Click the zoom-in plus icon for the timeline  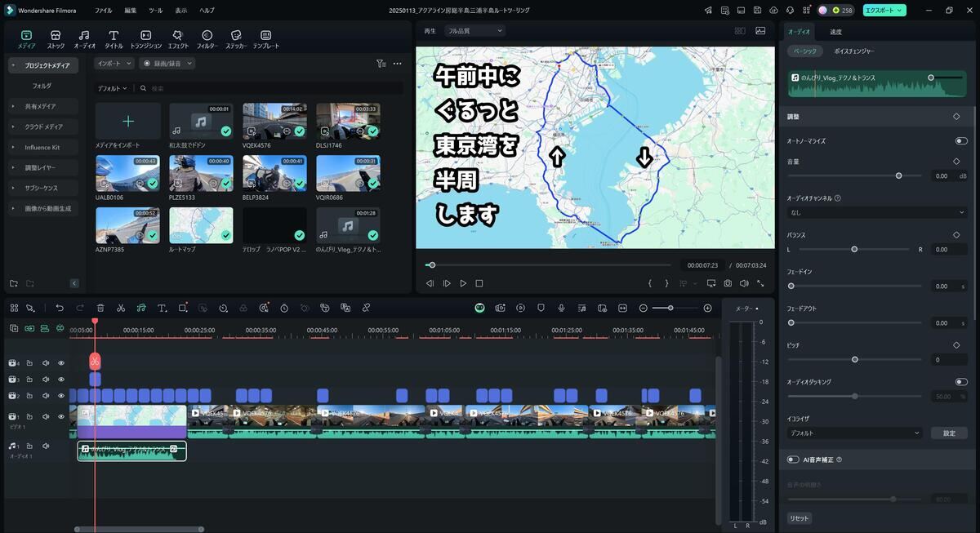click(x=707, y=308)
